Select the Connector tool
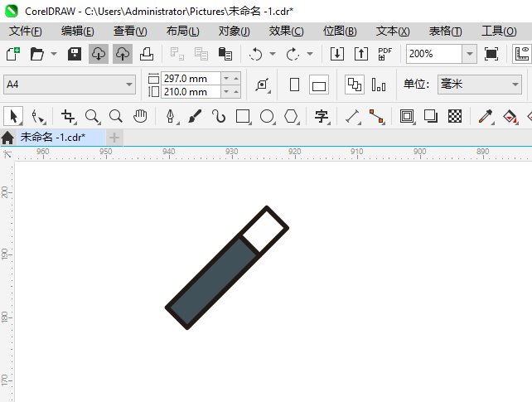Screen dimensions: 532x402 376,116
